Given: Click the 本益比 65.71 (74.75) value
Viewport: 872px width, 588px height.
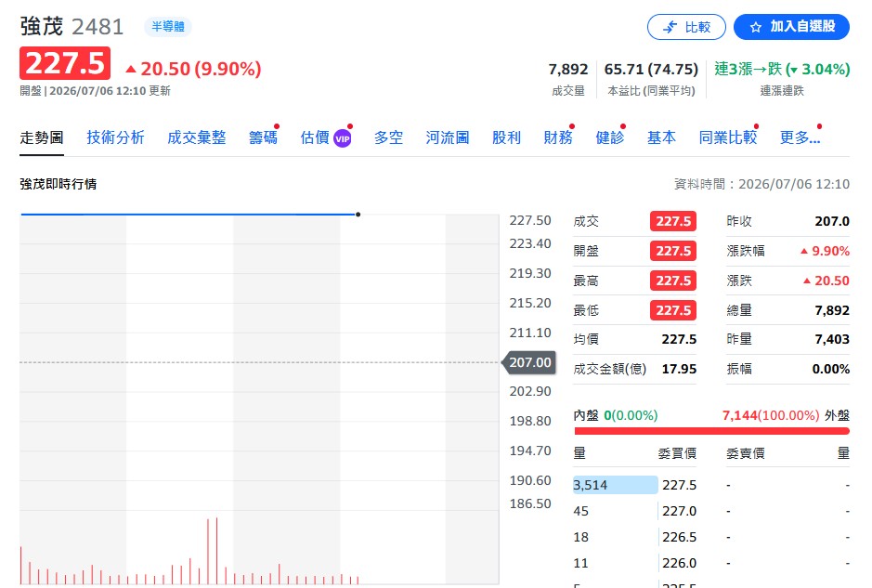Looking at the screenshot, I should point(651,69).
